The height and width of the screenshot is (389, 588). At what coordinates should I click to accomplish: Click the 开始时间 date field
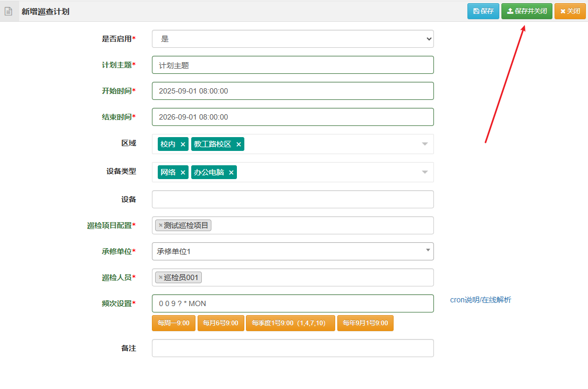click(293, 91)
